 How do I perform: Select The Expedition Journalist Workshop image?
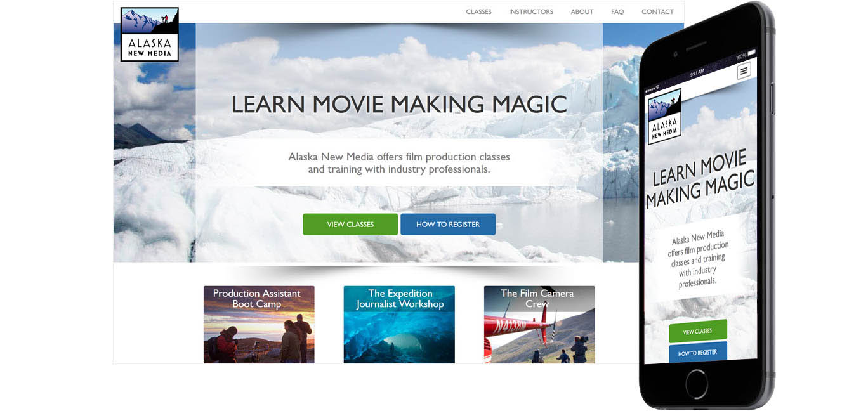[398, 325]
